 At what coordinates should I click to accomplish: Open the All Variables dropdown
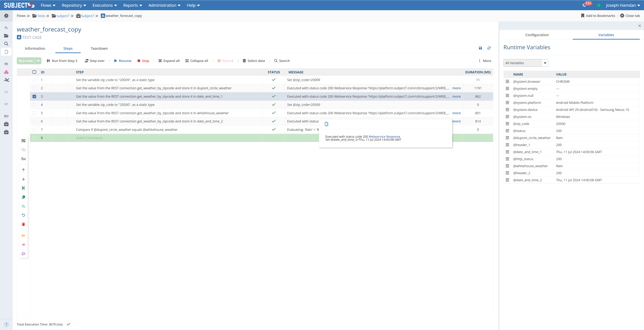(x=525, y=63)
